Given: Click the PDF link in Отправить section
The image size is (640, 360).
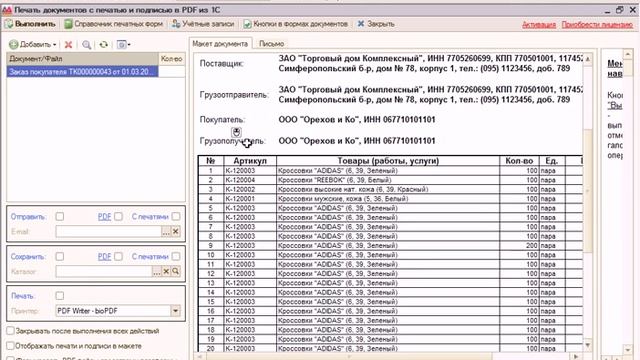Looking at the screenshot, I should pos(104,217).
